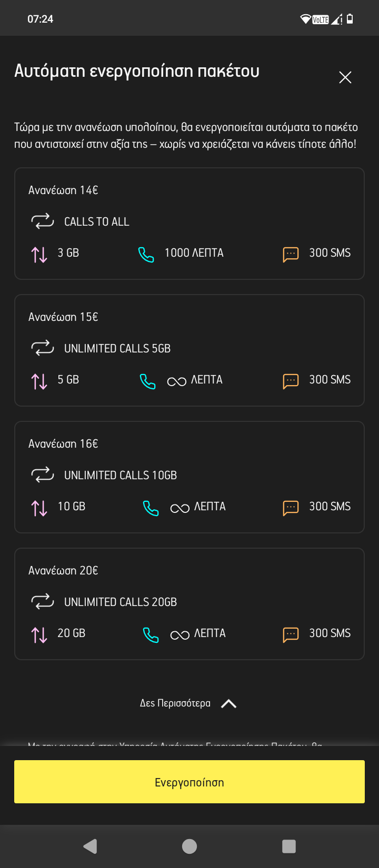
Task: Click the UNLIMITED CALLS 10GB label
Action: [x=121, y=475]
